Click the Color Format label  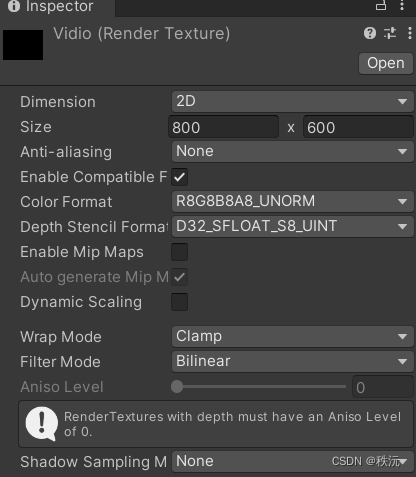point(66,202)
